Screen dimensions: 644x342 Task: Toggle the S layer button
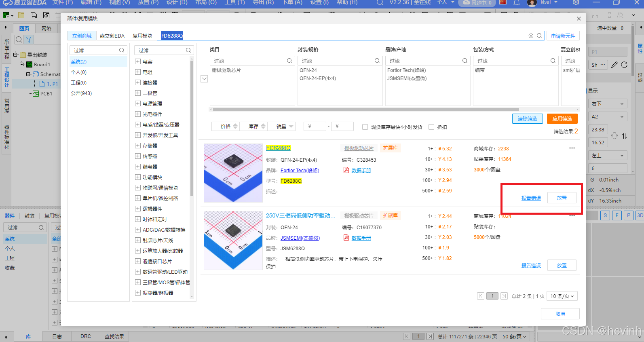[605, 215]
